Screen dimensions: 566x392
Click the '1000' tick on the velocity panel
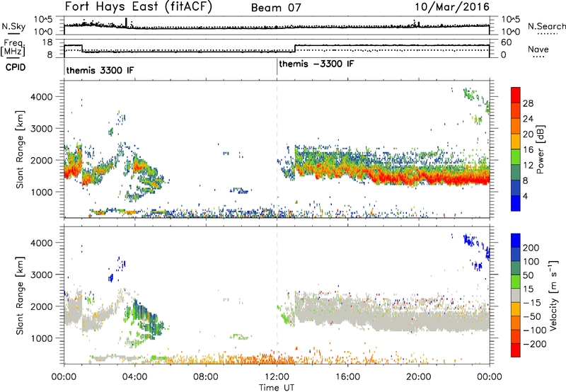tap(42, 338)
